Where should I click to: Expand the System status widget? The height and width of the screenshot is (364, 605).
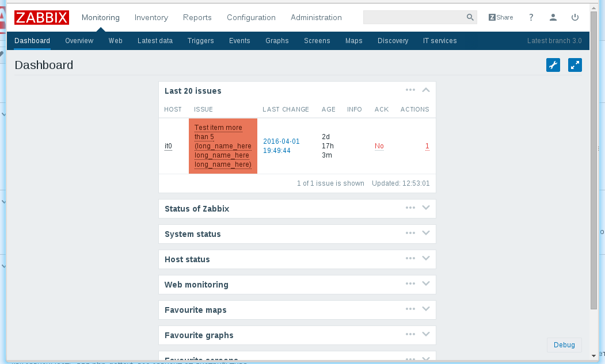pos(426,233)
